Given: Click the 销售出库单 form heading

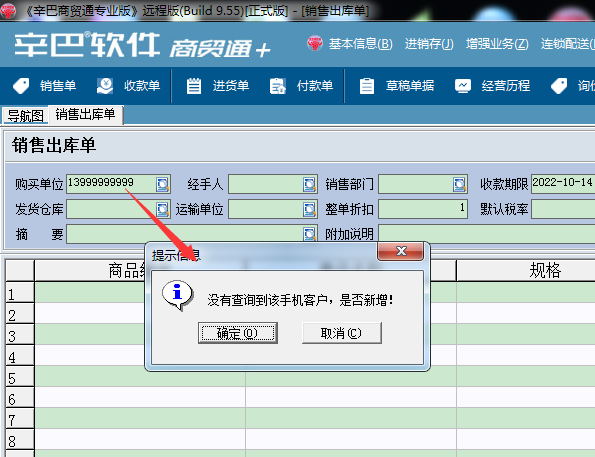Looking at the screenshot, I should click(x=54, y=145).
